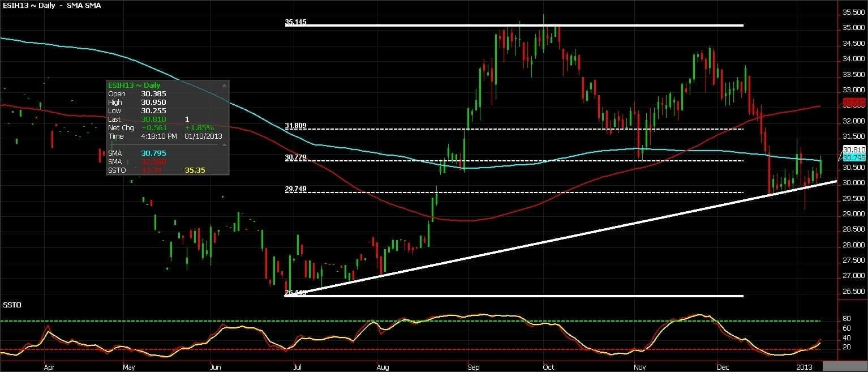Click the Jul marker on time axis

click(297, 367)
